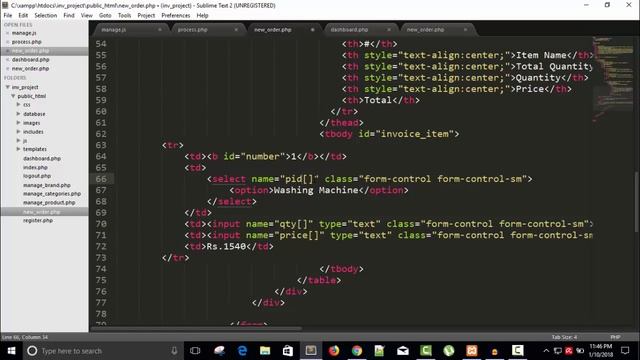Open Task View from the taskbar

pos(195,351)
